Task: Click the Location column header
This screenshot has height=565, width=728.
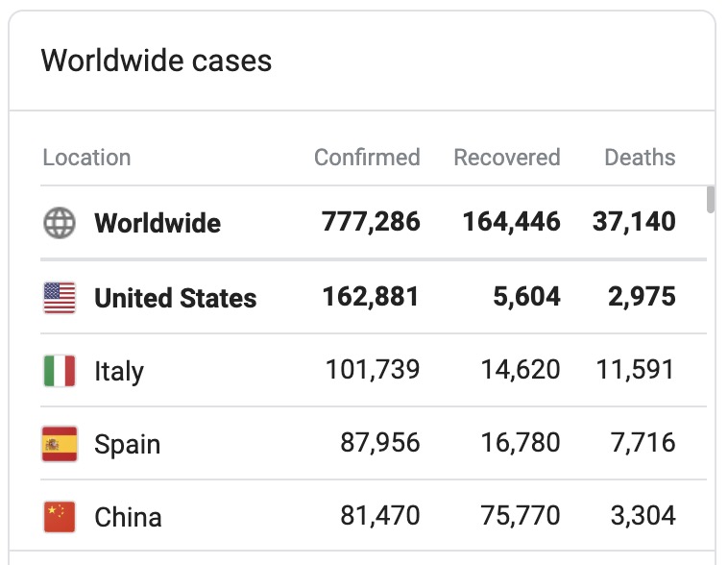Action: (86, 158)
